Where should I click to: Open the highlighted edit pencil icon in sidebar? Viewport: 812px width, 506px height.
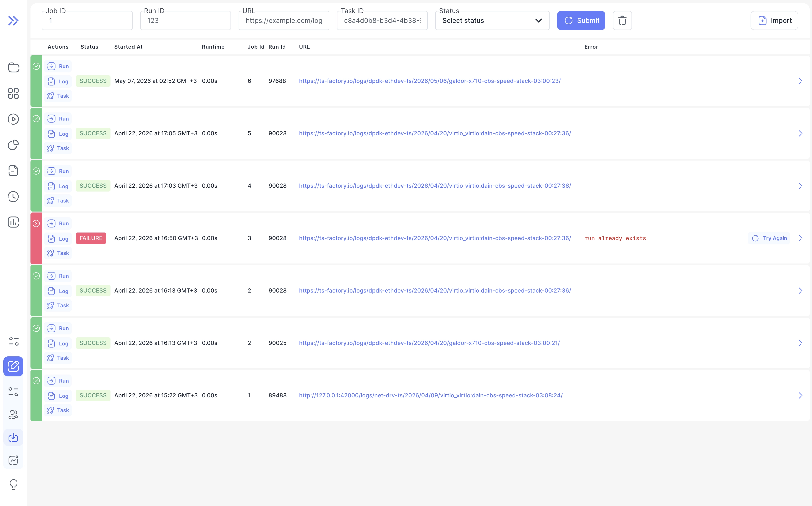coord(13,366)
